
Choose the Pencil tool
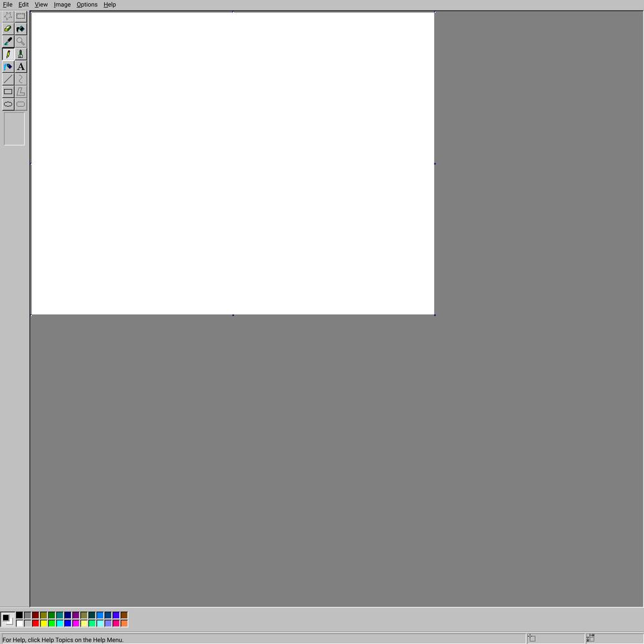[x=8, y=54]
